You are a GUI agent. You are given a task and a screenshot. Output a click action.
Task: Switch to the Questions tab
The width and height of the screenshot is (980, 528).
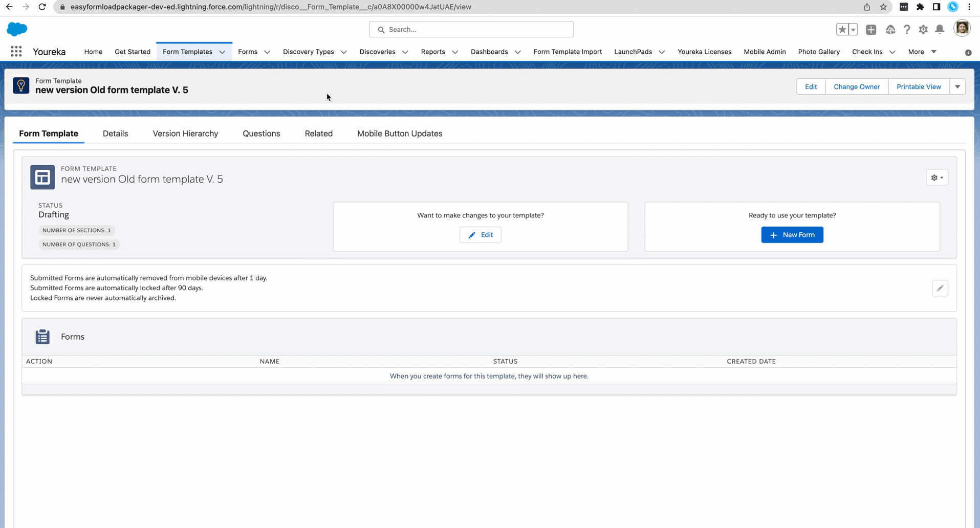click(x=262, y=134)
